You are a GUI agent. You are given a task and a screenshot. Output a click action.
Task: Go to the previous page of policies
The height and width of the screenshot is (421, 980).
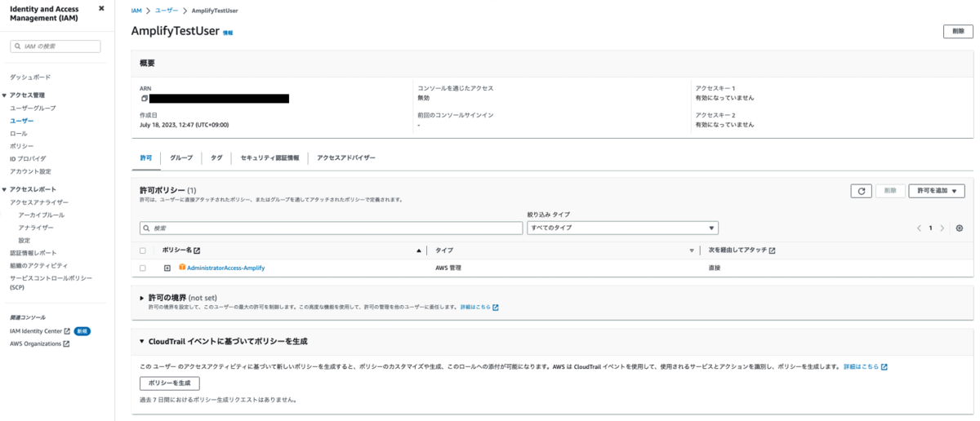pyautogui.click(x=919, y=228)
